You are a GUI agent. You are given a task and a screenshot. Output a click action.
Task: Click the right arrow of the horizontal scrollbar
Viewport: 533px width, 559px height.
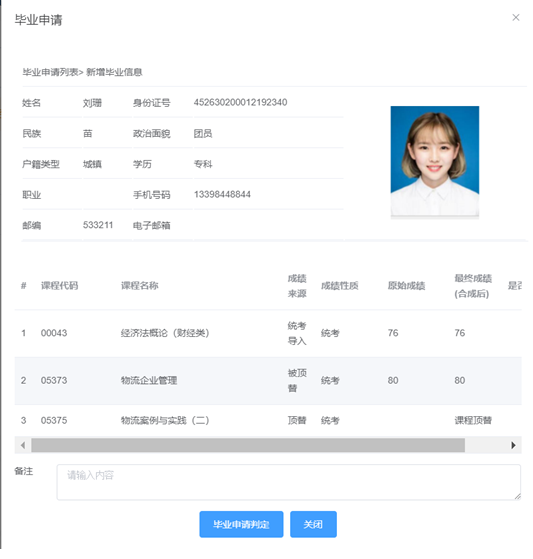click(513, 445)
